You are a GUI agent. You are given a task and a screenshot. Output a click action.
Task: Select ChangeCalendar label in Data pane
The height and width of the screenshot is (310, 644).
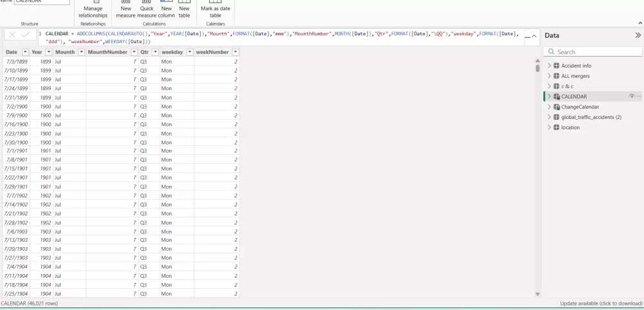(x=580, y=107)
